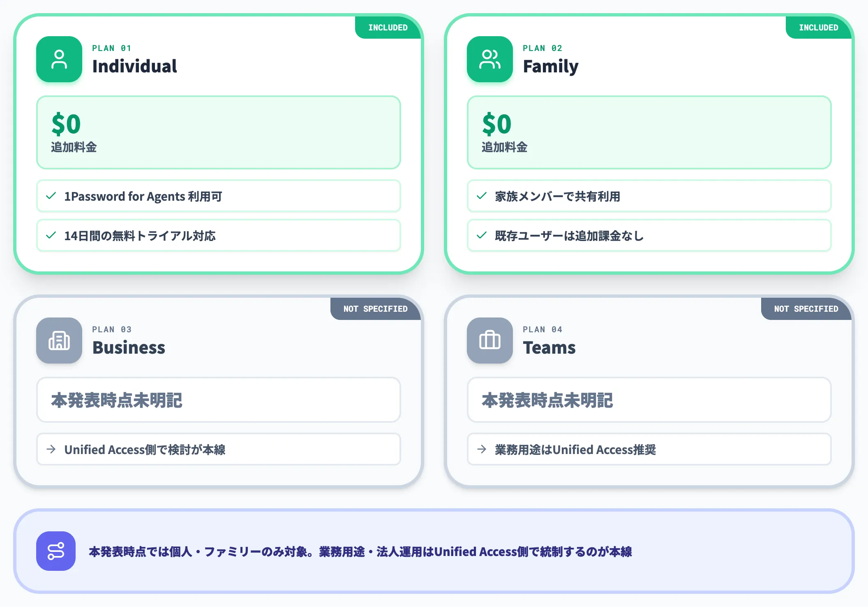Click the PLAN 04 label

coord(542,329)
